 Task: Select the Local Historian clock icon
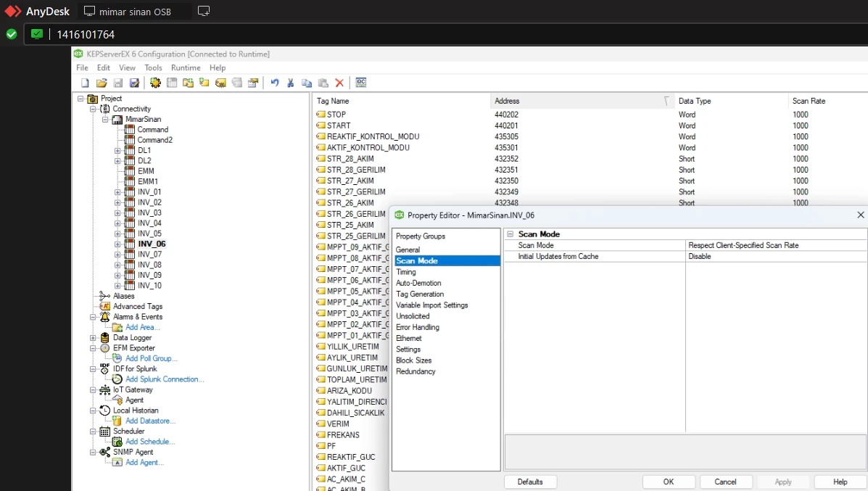point(104,410)
